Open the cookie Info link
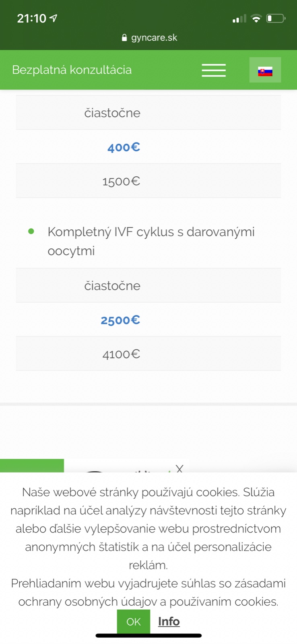Viewport: 297px width, 644px height. point(169,621)
